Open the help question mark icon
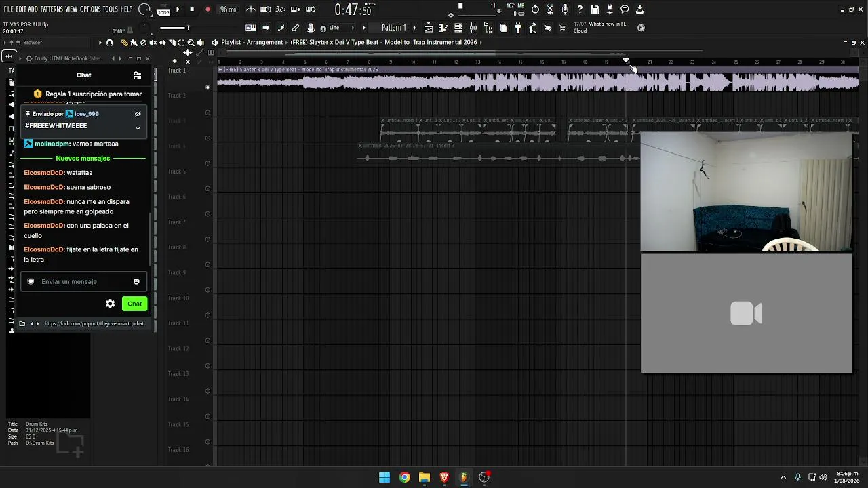This screenshot has height=488, width=868. 580,9
